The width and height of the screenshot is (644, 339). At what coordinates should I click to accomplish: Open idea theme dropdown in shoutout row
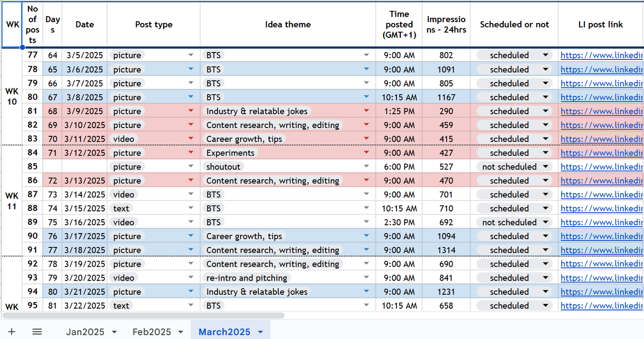366,166
